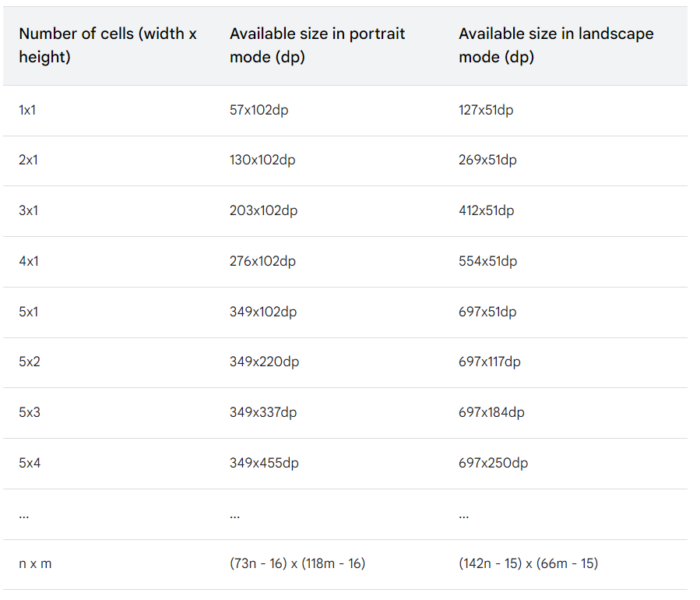
Task: Select the 5x2 row label
Action: [x=29, y=362]
